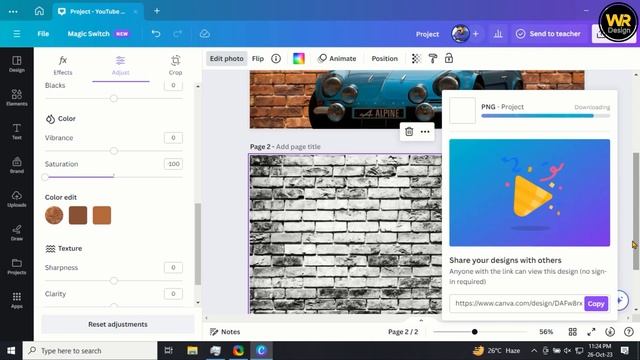Image resolution: width=640 pixels, height=360 pixels.
Task: Select the orange-brown square color swatch
Action: pos(102,215)
